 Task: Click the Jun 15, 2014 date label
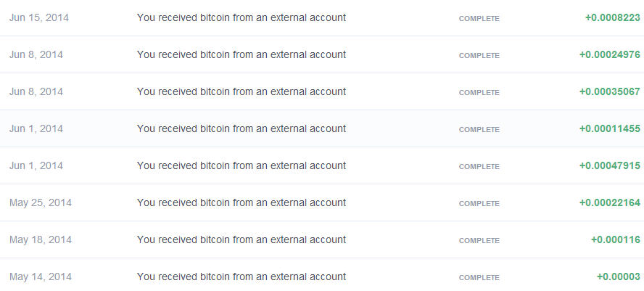tap(39, 17)
